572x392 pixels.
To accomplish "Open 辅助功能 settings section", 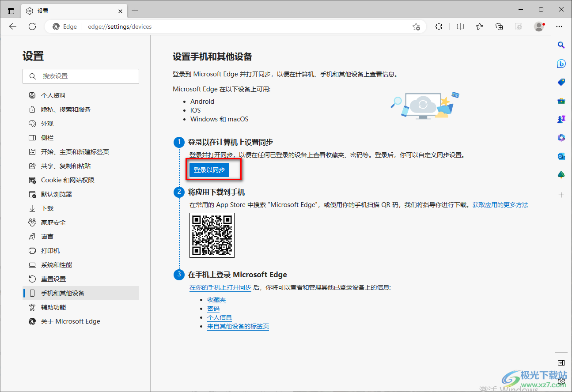I will click(81, 307).
